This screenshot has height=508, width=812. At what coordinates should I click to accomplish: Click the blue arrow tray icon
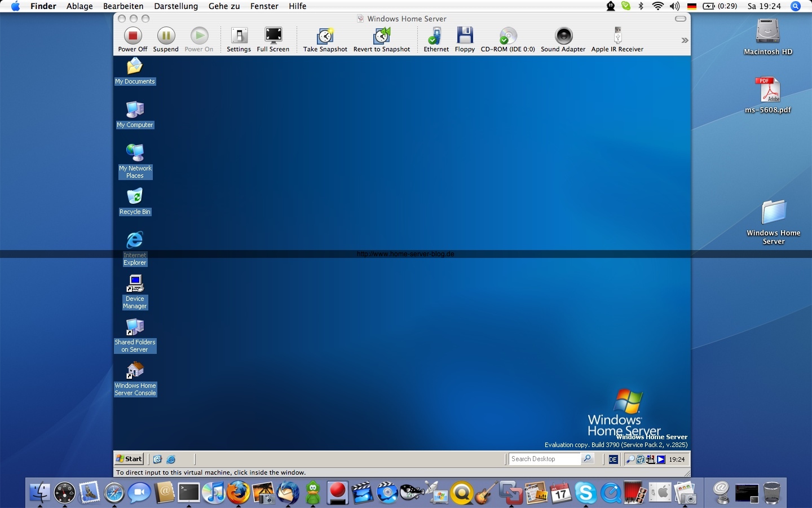click(661, 459)
